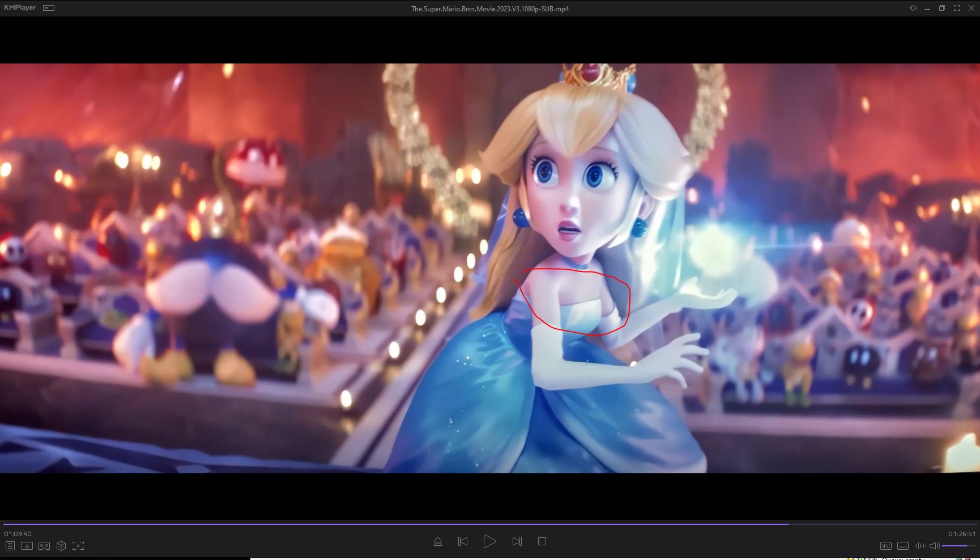The image size is (980, 560).
Task: Open a file using the eject icon
Action: (x=437, y=542)
